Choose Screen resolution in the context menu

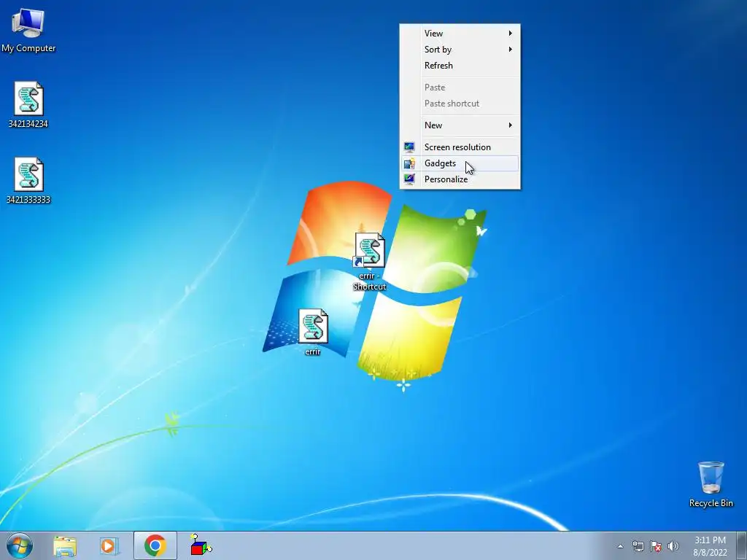(x=460, y=147)
